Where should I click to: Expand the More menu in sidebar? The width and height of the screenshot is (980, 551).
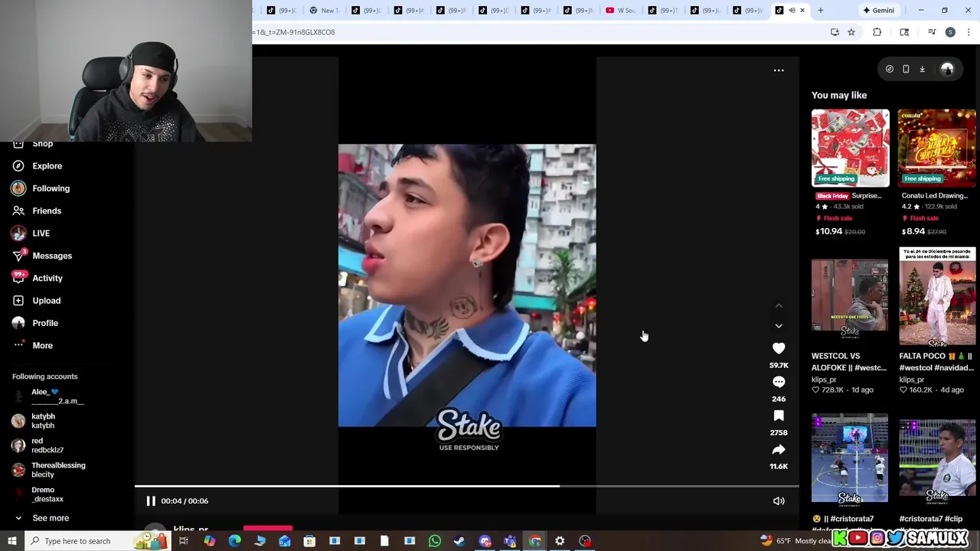click(42, 345)
